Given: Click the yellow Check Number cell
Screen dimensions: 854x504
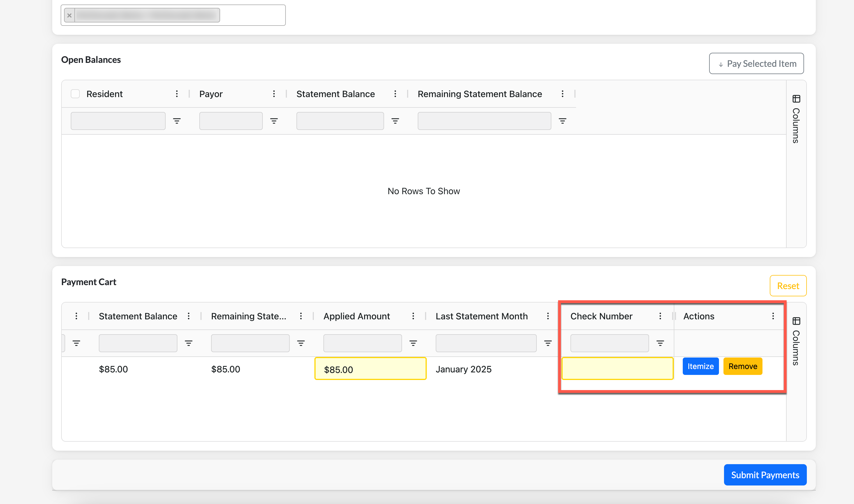Looking at the screenshot, I should 617,368.
